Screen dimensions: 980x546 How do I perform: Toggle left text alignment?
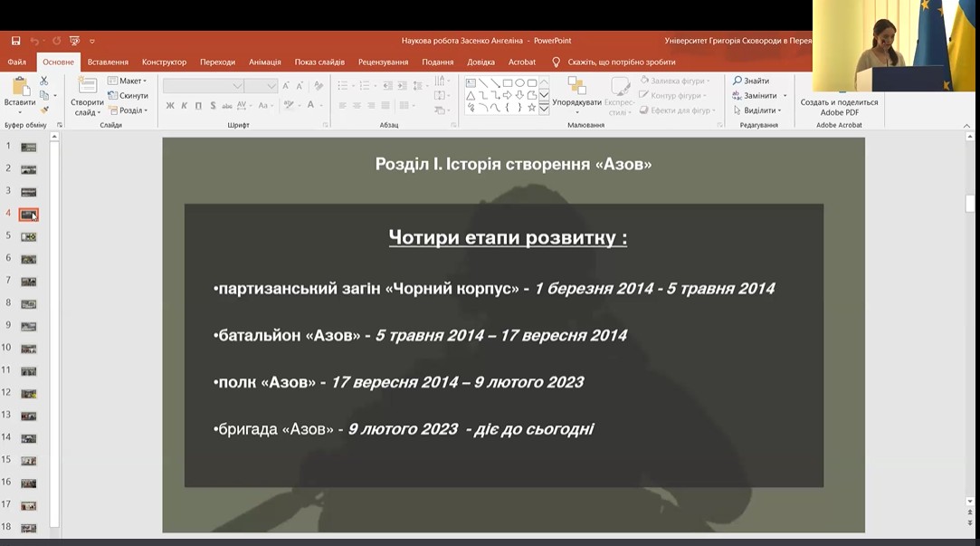click(342, 106)
